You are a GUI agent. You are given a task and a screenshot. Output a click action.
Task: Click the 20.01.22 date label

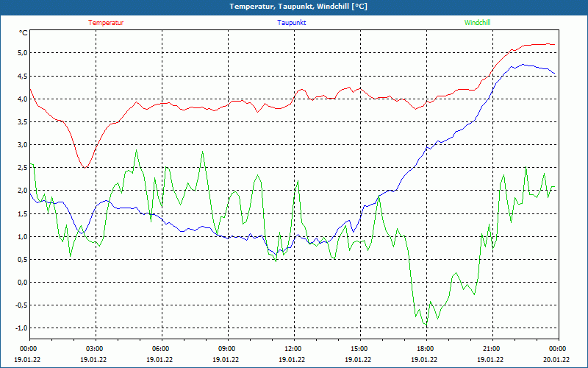coord(557,360)
